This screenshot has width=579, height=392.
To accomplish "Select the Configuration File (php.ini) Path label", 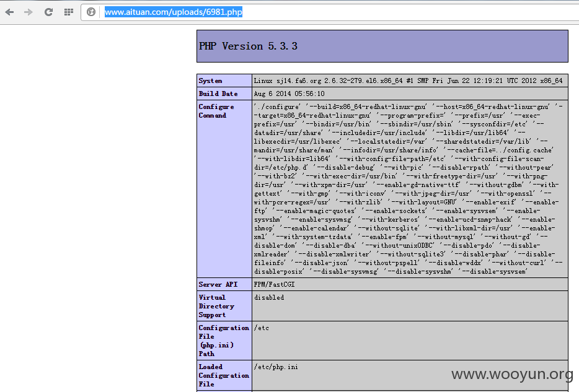I will [x=224, y=341].
